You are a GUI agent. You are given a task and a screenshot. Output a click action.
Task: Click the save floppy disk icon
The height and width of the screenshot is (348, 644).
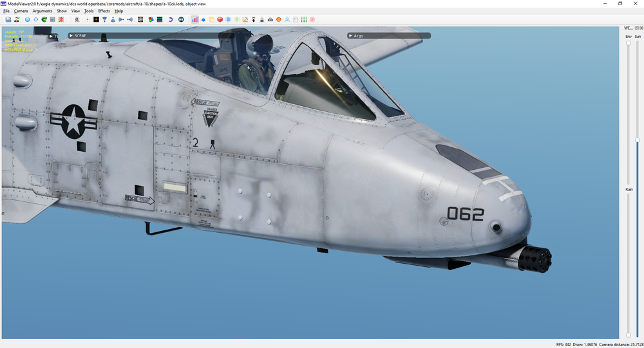(8, 19)
